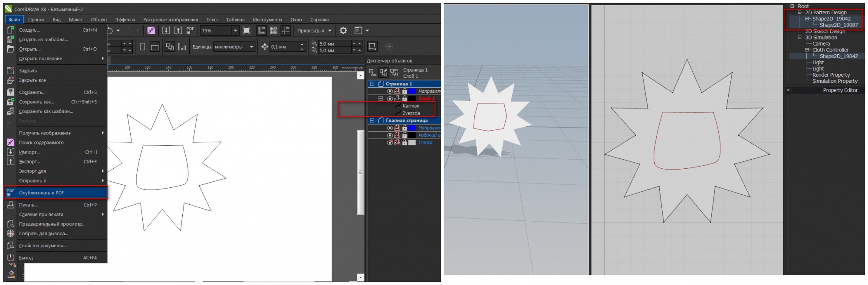868x285 pixels.
Task: Click the application launcher window icon
Action: (358, 30)
